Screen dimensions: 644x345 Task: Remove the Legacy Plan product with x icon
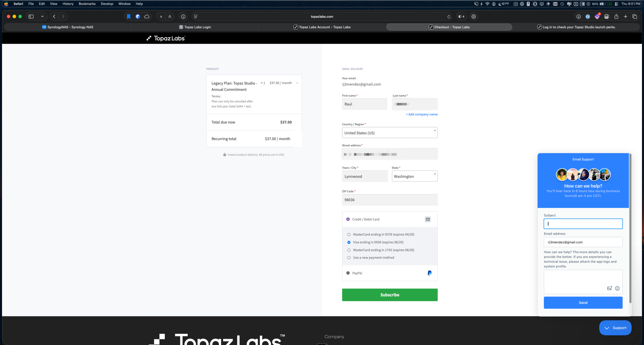(297, 83)
